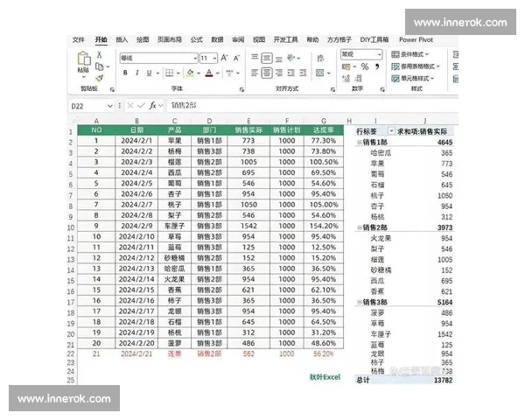
Task: Click the formula bar cancel X icon
Action: [130, 106]
